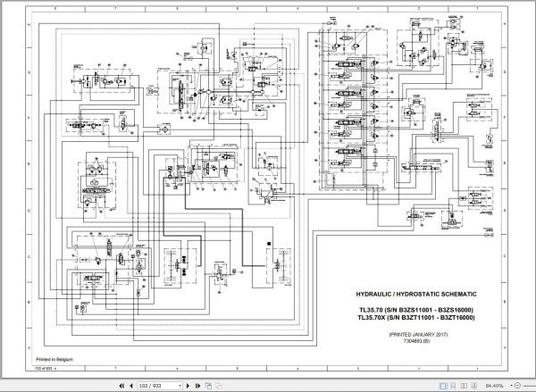
Task: Select two-page facing view layout
Action: click(x=464, y=386)
